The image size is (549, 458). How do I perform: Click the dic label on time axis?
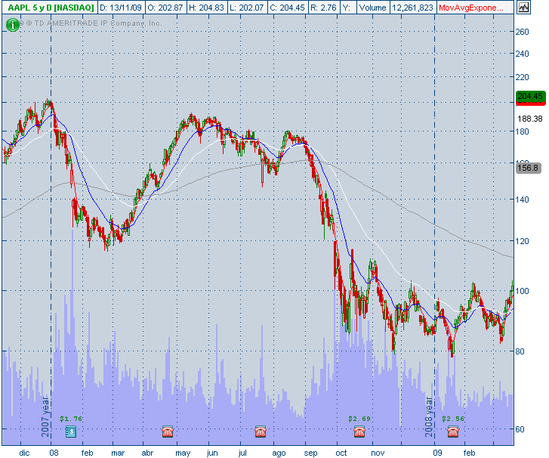(x=24, y=453)
